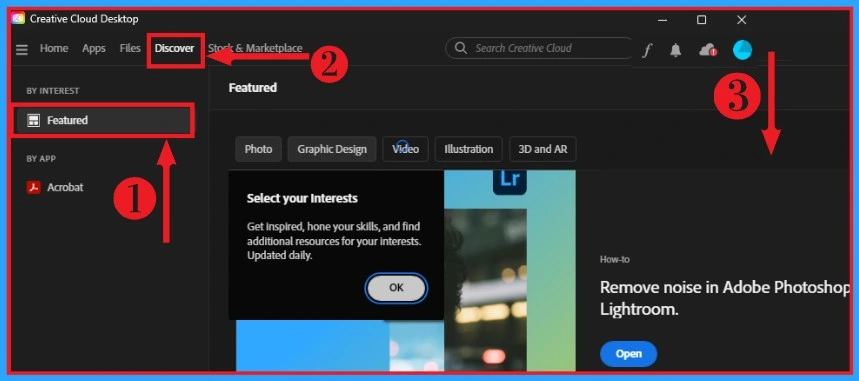Open the Files tab
Image resolution: width=859 pixels, height=381 pixels.
pos(130,48)
